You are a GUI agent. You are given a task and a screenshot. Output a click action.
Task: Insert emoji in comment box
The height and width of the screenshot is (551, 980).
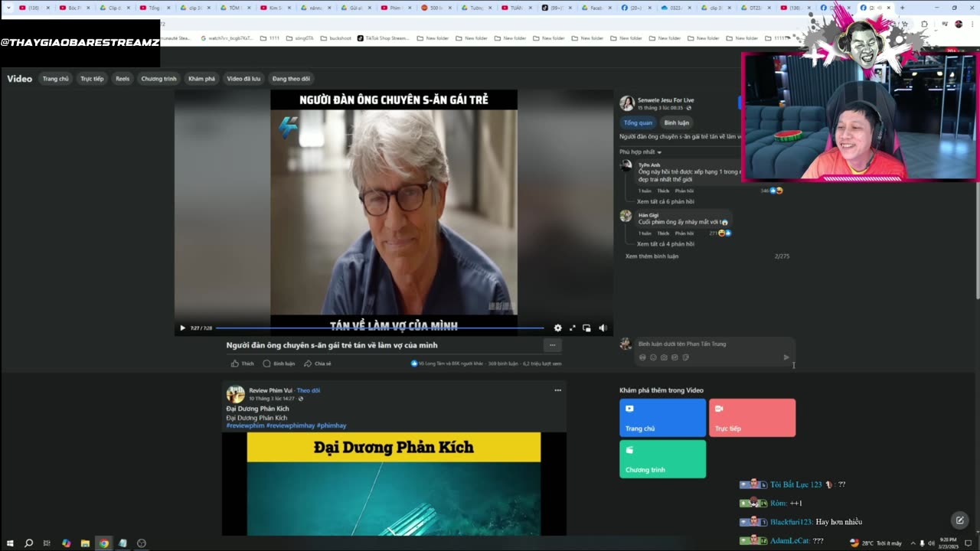(653, 357)
